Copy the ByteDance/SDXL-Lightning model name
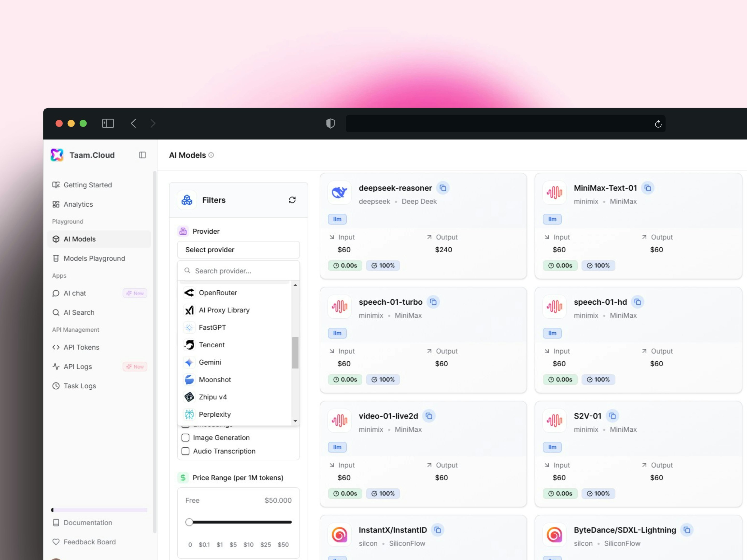This screenshot has height=560, width=747. click(687, 530)
